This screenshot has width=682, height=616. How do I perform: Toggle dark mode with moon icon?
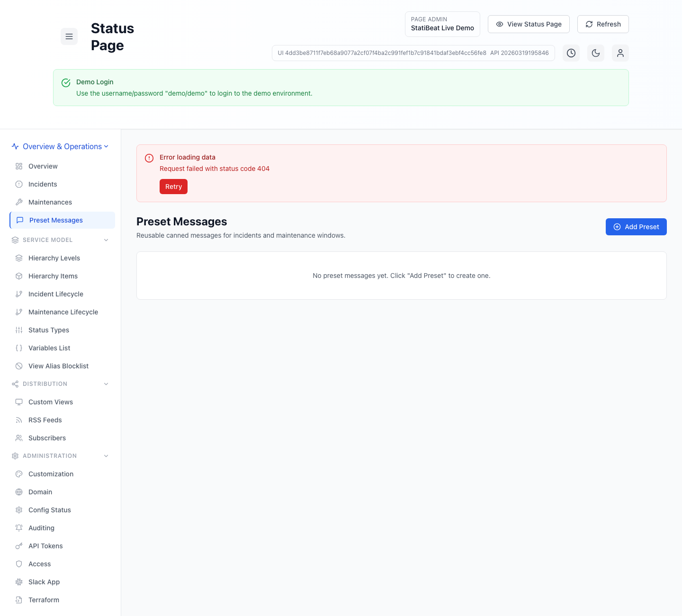pyautogui.click(x=596, y=53)
